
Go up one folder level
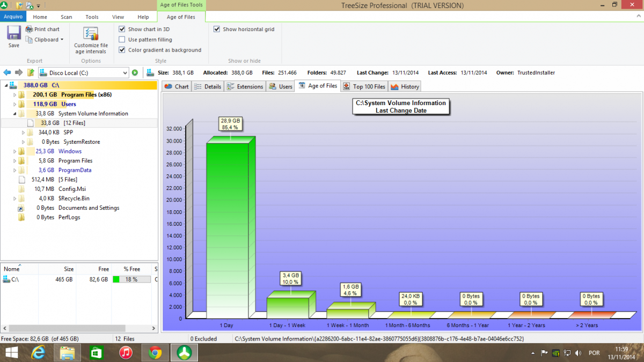click(x=31, y=72)
